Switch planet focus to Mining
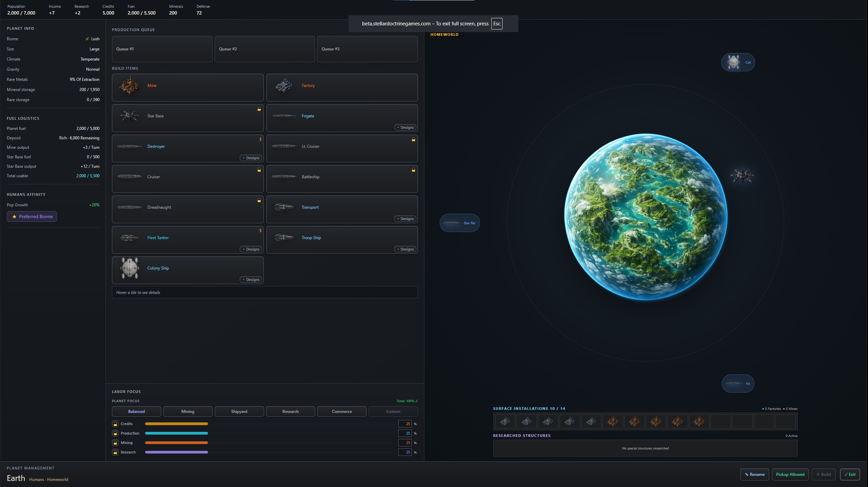 [x=188, y=412]
